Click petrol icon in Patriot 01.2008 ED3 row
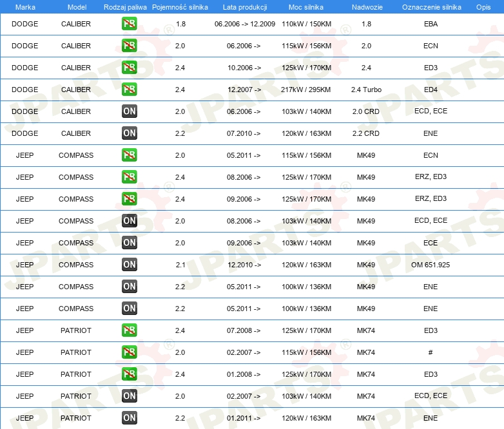The image size is (504, 429). click(x=129, y=374)
